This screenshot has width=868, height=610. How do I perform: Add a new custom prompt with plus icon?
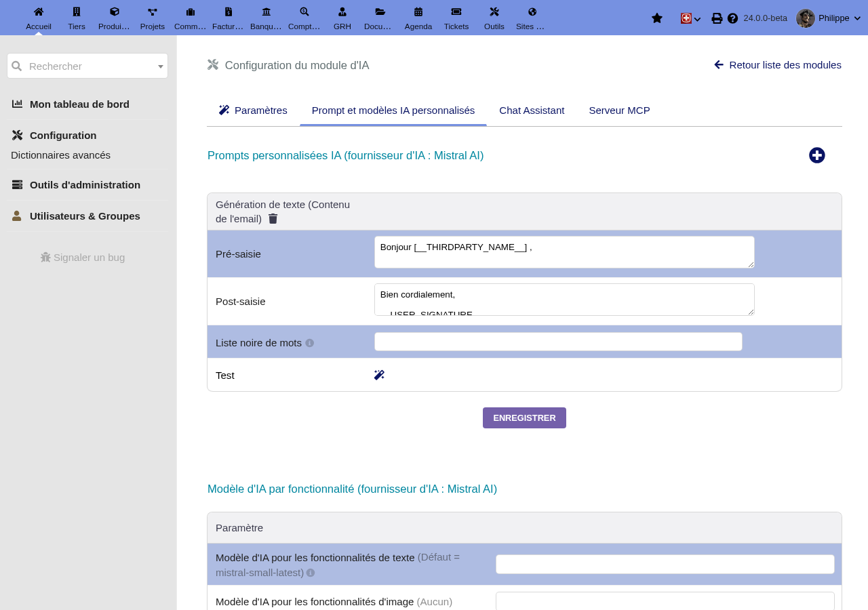[817, 155]
